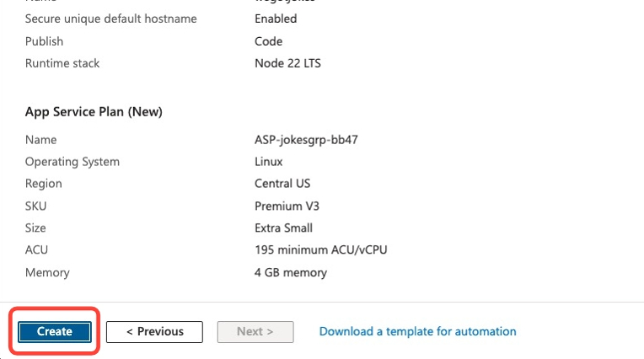Click the Node 22 LTS runtime value
644x359 pixels.
click(x=287, y=63)
